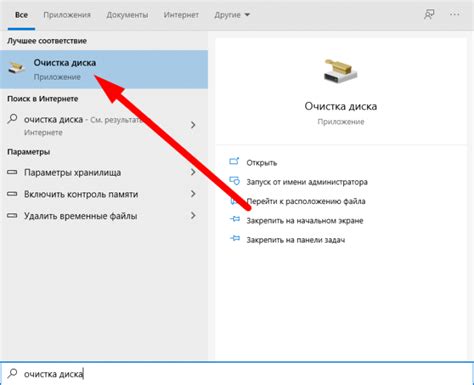Open the Приложения tab
Screen dimensions: 474x385
pyautogui.click(x=67, y=15)
